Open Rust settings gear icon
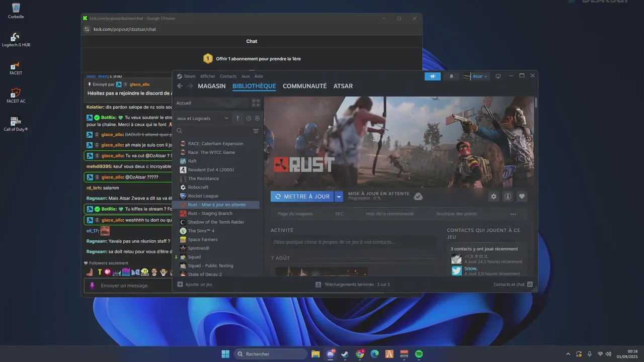644x362 pixels. click(494, 197)
